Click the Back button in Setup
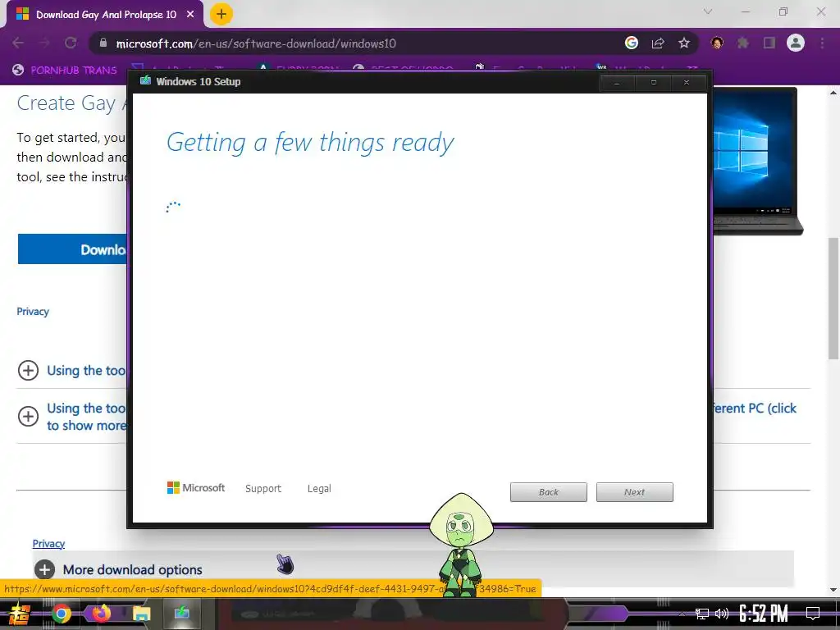 tap(549, 492)
